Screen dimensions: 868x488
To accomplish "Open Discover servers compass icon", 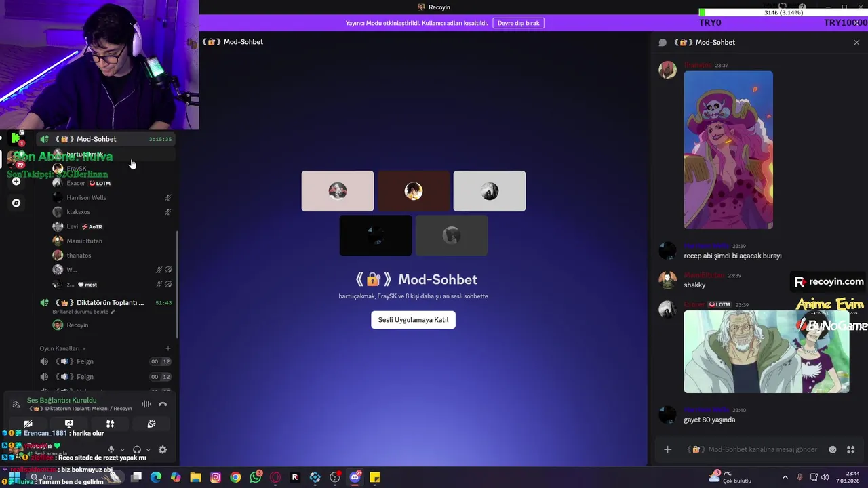I will (16, 203).
